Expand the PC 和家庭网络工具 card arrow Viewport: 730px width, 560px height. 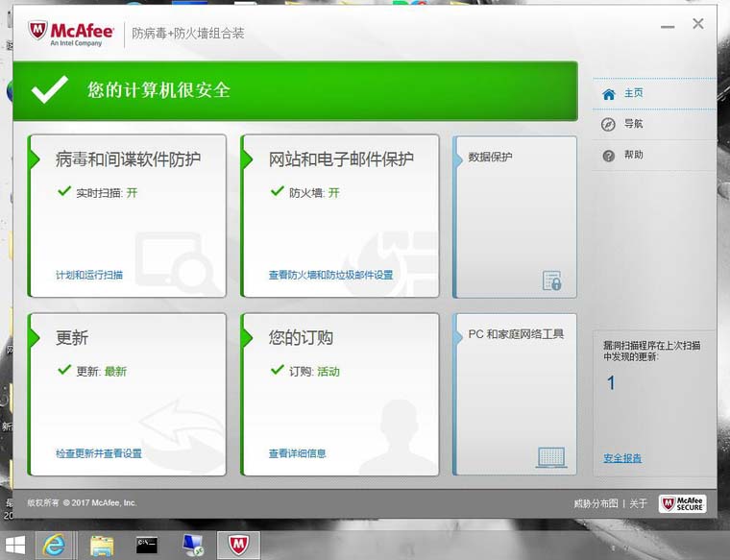458,336
